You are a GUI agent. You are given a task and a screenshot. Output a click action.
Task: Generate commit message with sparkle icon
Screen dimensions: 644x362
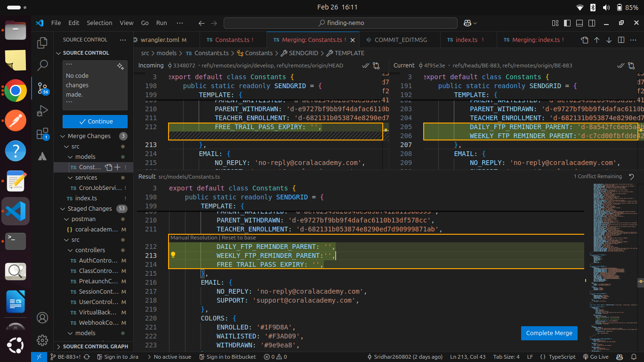[x=120, y=66]
